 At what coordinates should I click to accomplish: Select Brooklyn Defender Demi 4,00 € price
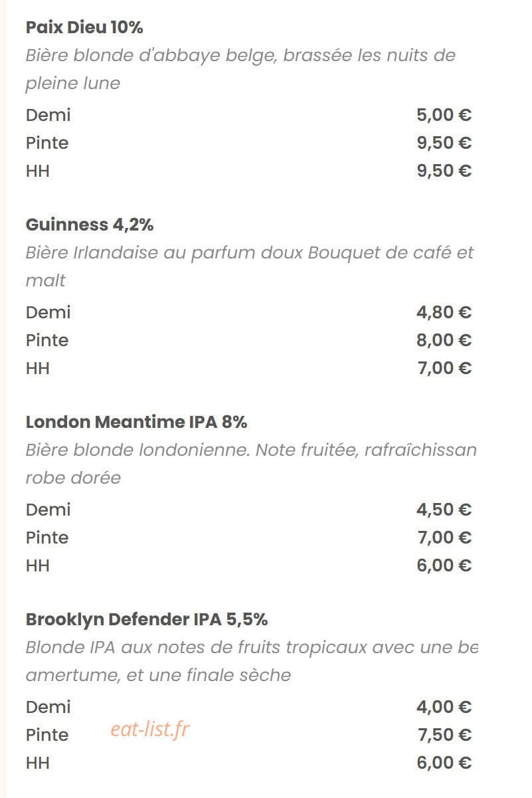444,707
